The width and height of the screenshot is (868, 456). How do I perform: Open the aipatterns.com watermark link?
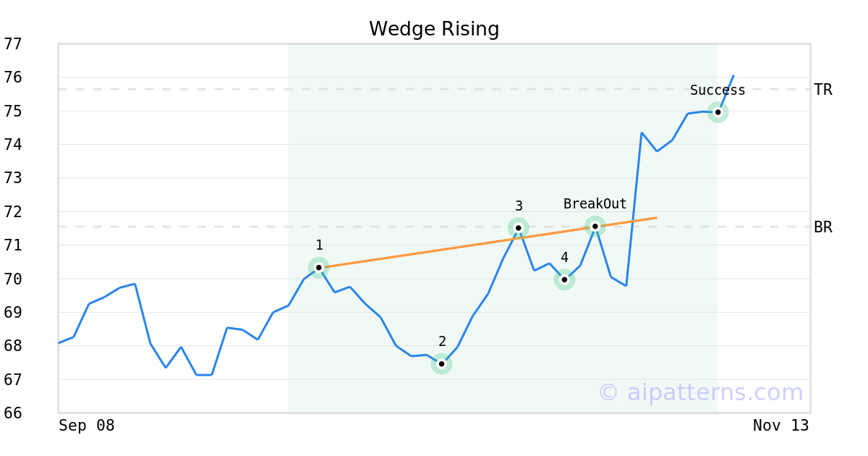(x=700, y=392)
